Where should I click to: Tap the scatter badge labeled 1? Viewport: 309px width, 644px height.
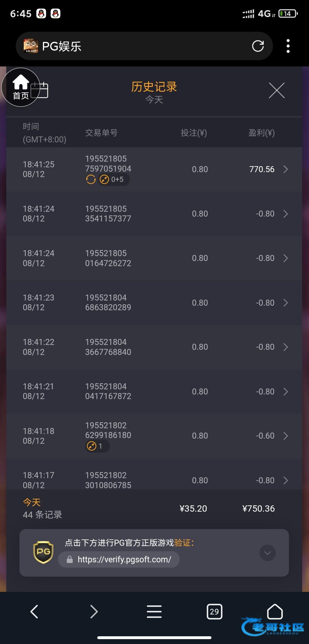click(97, 446)
